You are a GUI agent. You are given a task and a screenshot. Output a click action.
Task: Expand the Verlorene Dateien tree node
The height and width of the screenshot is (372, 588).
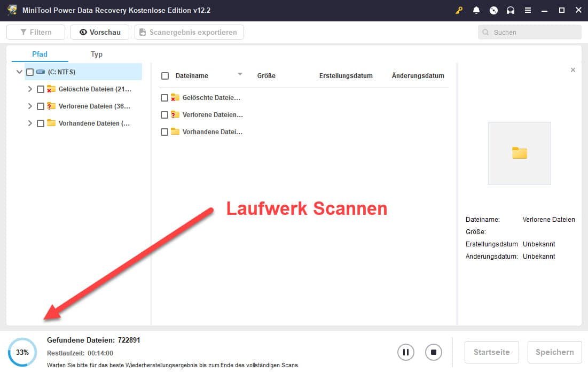click(x=30, y=106)
